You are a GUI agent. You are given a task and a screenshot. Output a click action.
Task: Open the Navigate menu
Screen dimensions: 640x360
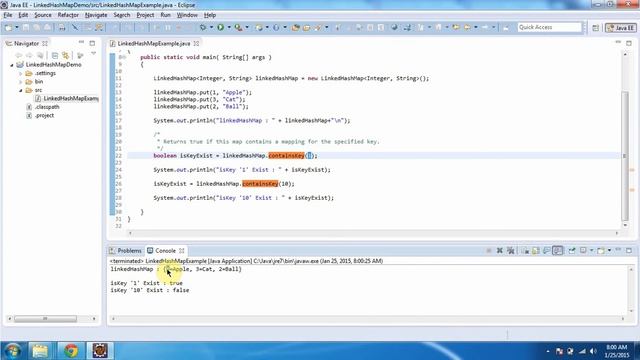pyautogui.click(x=96, y=15)
